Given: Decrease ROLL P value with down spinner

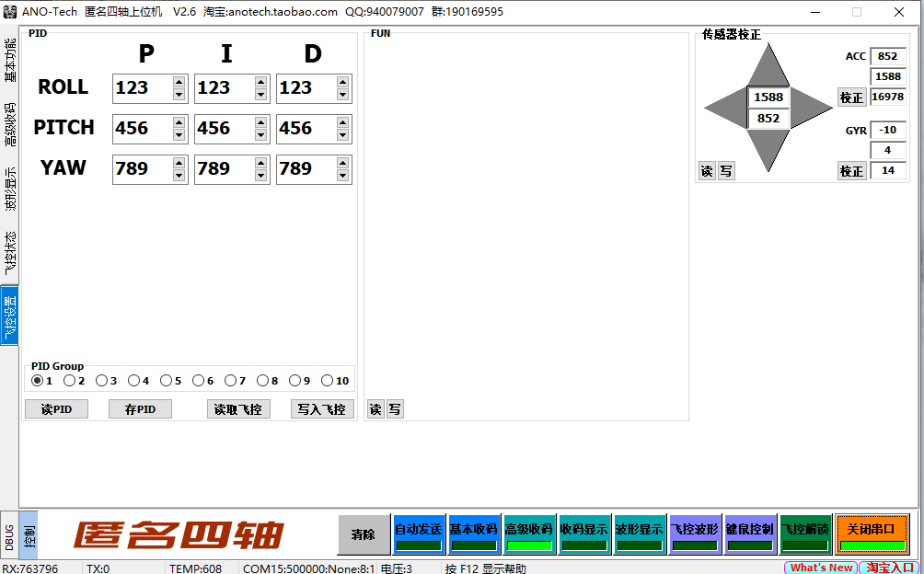Looking at the screenshot, I should click(x=179, y=95).
